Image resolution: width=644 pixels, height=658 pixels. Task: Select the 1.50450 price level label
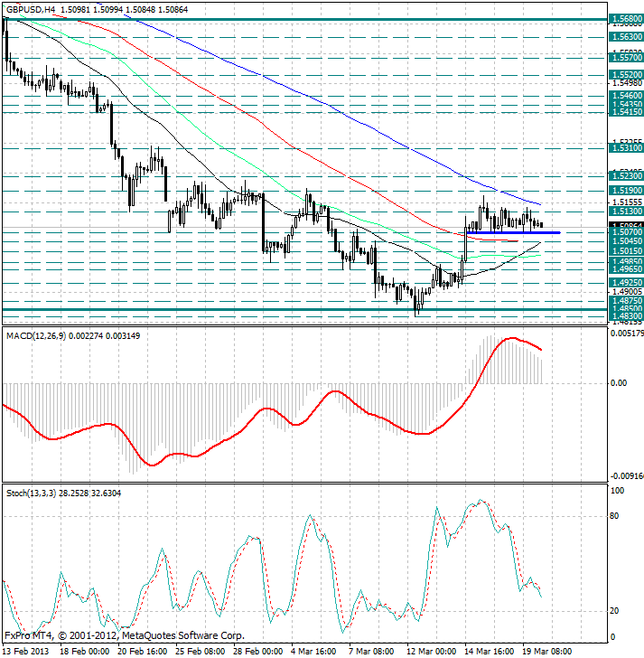pos(626,241)
